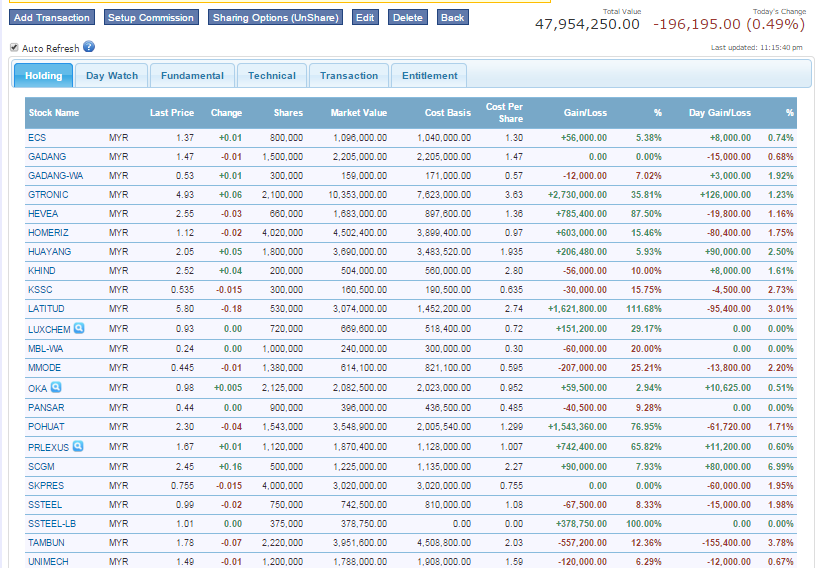
Task: Open the SCGM stock link
Action: (x=41, y=466)
